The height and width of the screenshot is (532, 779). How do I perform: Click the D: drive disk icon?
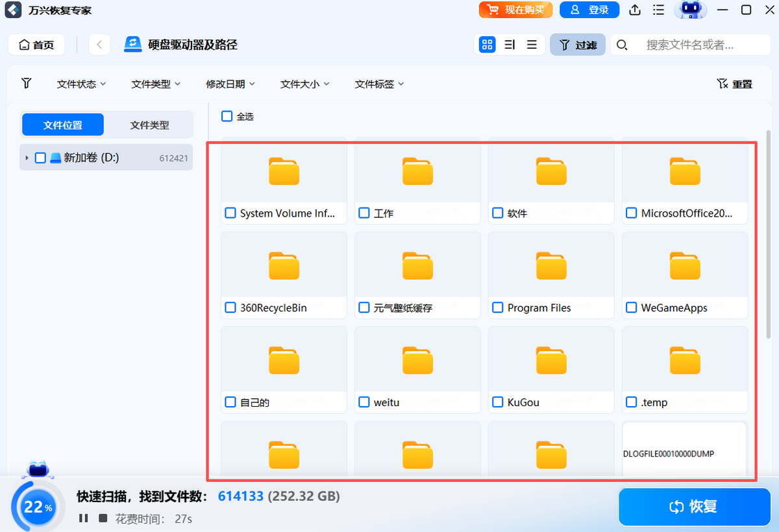[x=55, y=158]
